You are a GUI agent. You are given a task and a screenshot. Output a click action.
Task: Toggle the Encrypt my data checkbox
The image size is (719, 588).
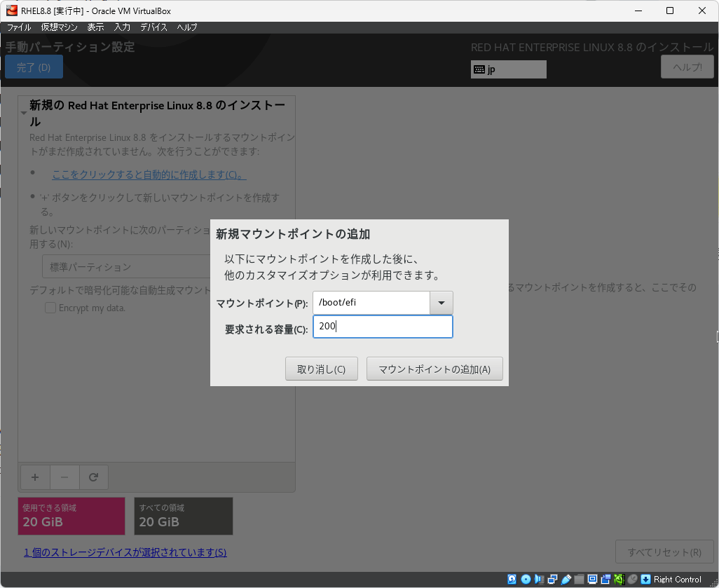[50, 308]
